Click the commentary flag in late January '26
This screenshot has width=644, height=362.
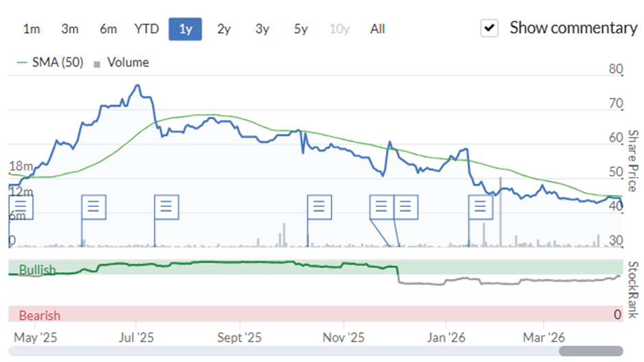coord(480,206)
